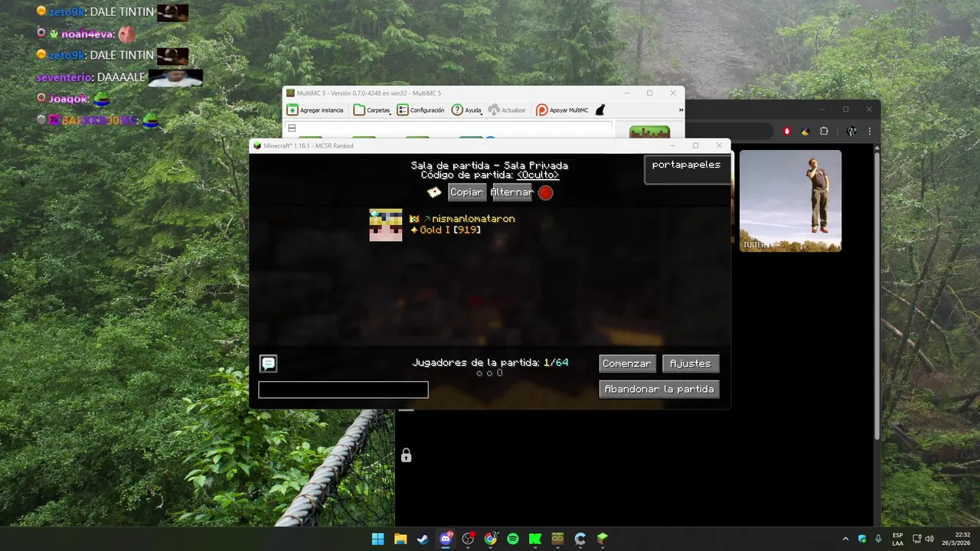Open the Windows Start menu
This screenshot has width=980, height=551.
377,539
